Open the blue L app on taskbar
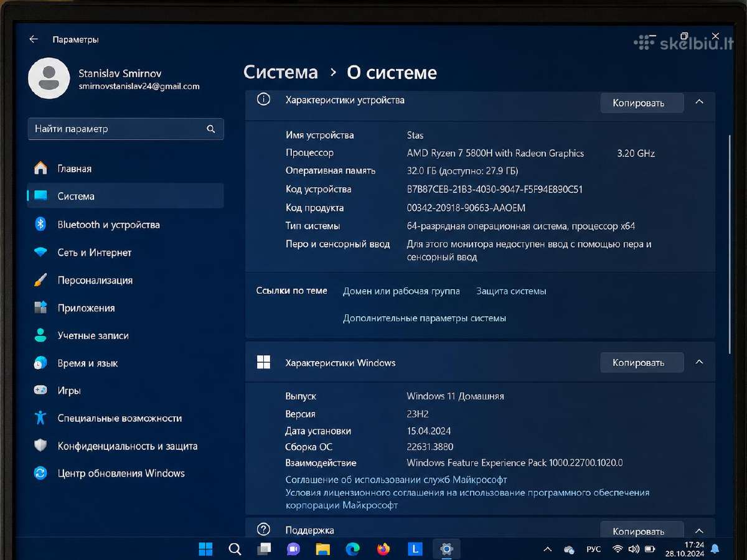This screenshot has height=560, width=747. click(415, 549)
